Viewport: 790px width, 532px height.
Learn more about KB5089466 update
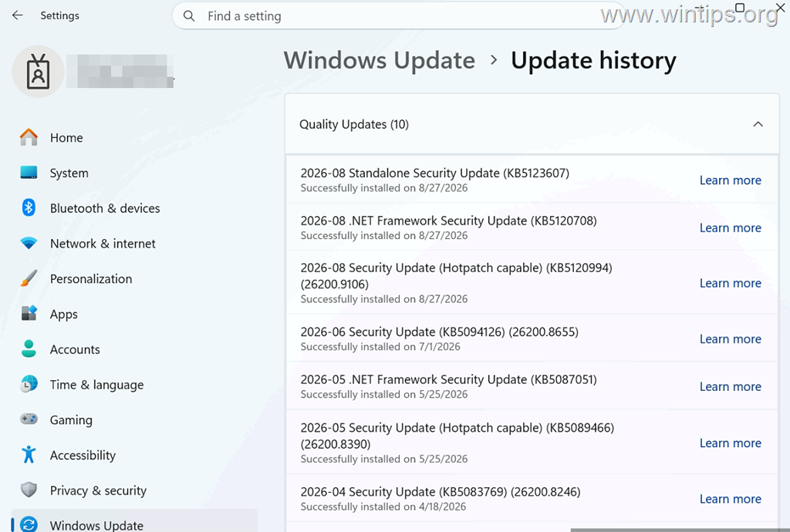(x=730, y=443)
